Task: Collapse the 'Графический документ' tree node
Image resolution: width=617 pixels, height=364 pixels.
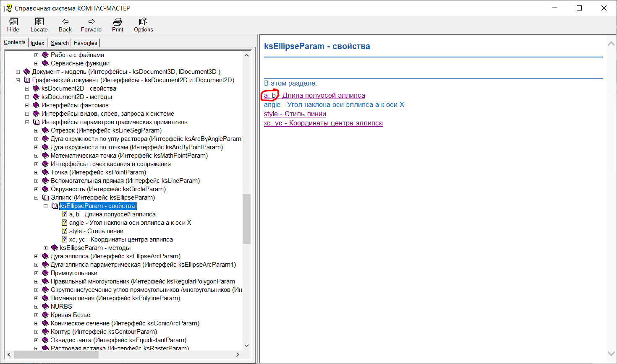Action: tap(18, 80)
